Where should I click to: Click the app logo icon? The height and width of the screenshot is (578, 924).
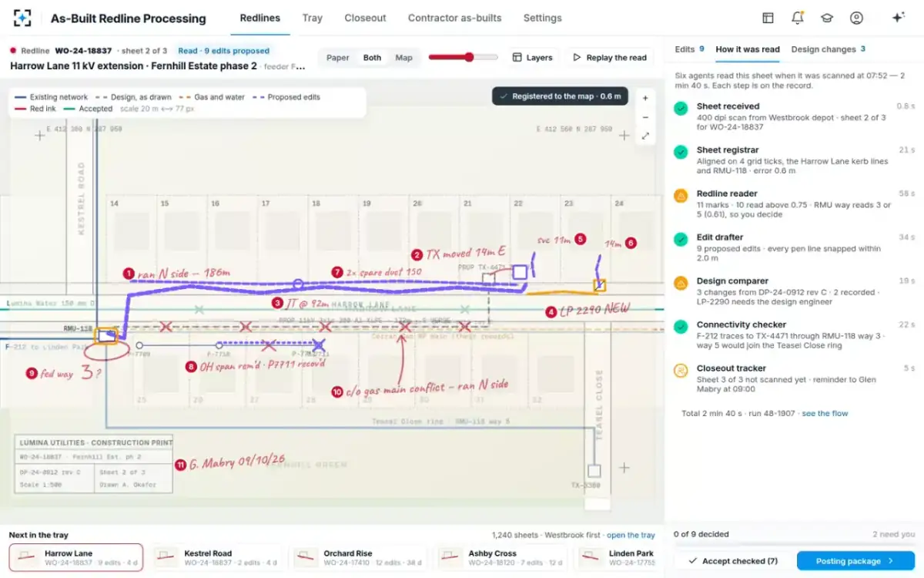22,18
